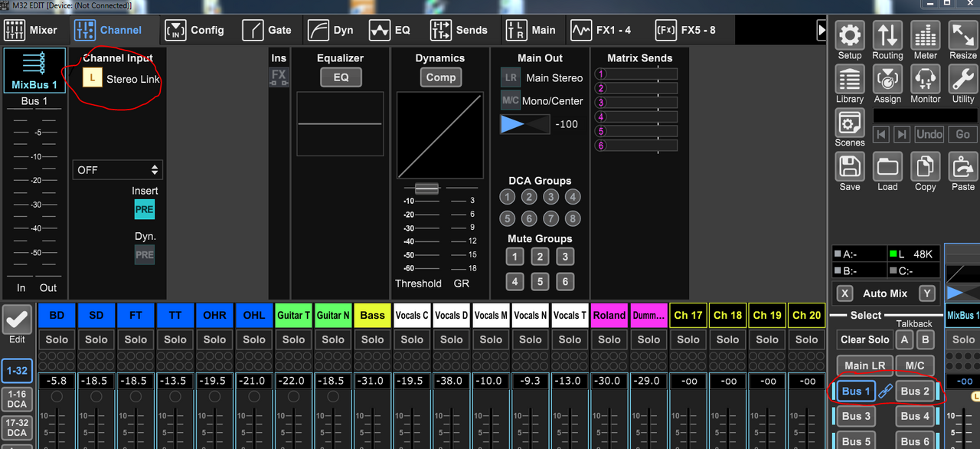This screenshot has height=449, width=980.
Task: Open the Assign icon
Action: (x=887, y=79)
